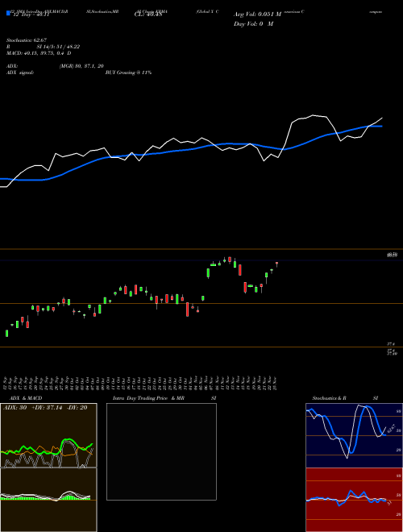This screenshot has height=532, width=403.
Task: Click the first green candlestick at far left
Action: point(6,333)
